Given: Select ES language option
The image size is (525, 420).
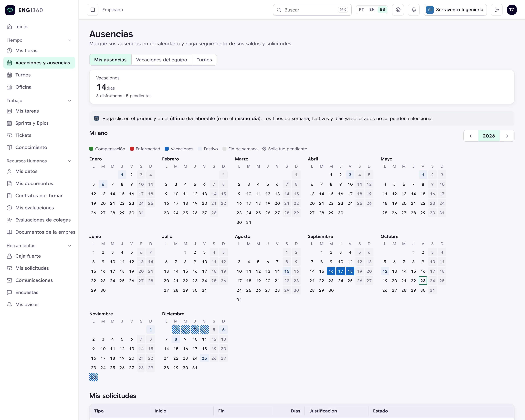Looking at the screenshot, I should tap(383, 10).
